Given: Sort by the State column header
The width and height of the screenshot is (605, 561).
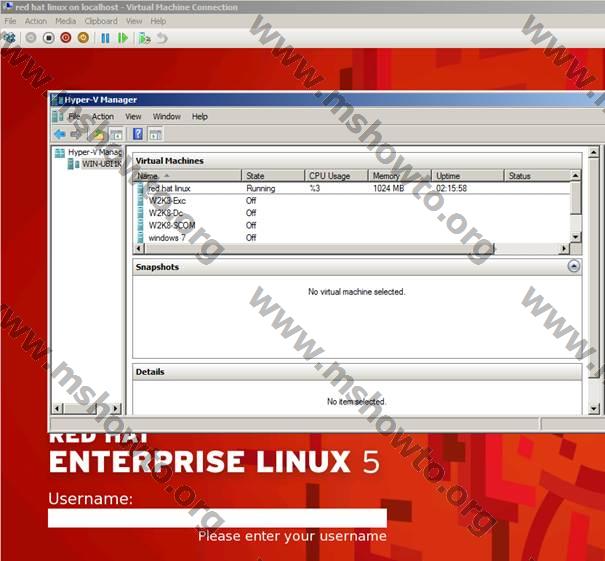Looking at the screenshot, I should (x=273, y=176).
